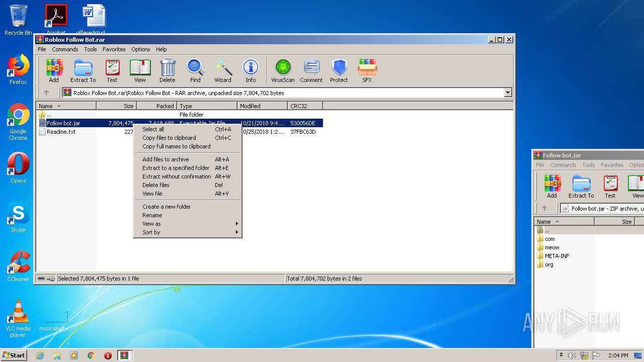This screenshot has height=362, width=644.
Task: Sort by Type column header
Action: 207,106
